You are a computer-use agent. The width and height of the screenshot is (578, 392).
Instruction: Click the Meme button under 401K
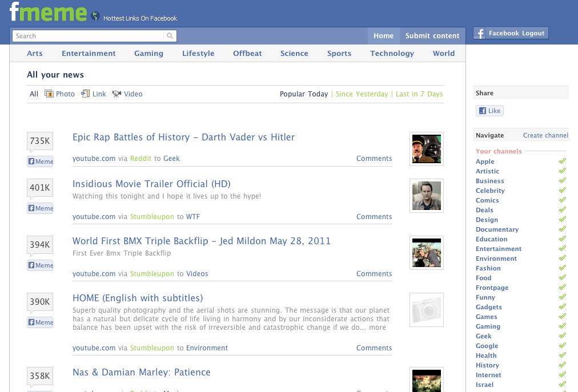pyautogui.click(x=40, y=208)
